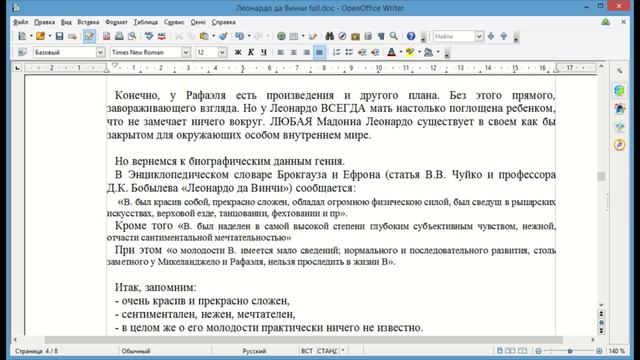Expand the paragraph style dropdown 'Базовый'

[x=100, y=52]
